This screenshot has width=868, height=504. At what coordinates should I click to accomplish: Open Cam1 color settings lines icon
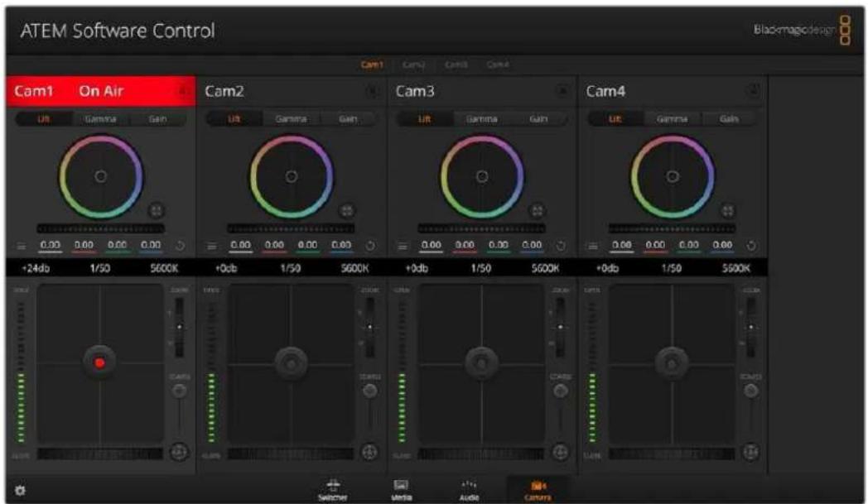pos(21,246)
